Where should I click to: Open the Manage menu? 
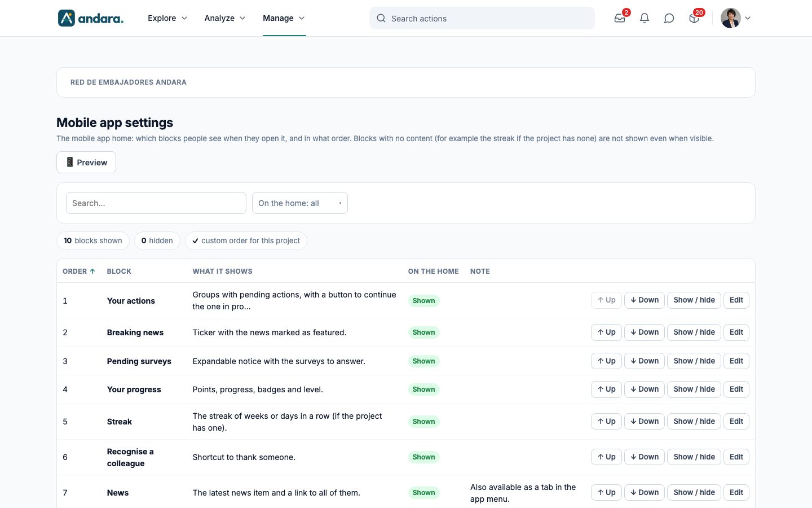point(284,18)
